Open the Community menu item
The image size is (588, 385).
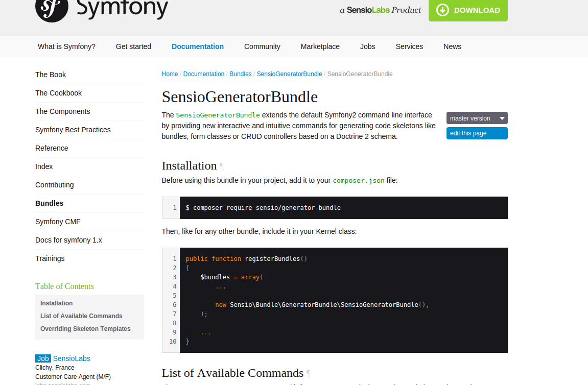(x=262, y=46)
